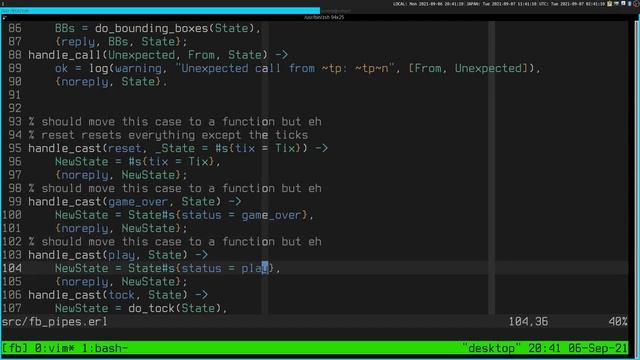
Task: Click {noreply, State} on line 90
Action: (x=108, y=82)
